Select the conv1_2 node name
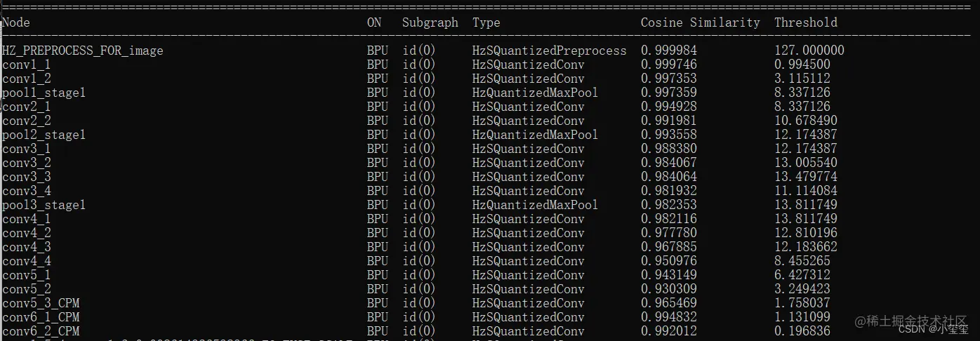The image size is (980, 341). tap(27, 79)
